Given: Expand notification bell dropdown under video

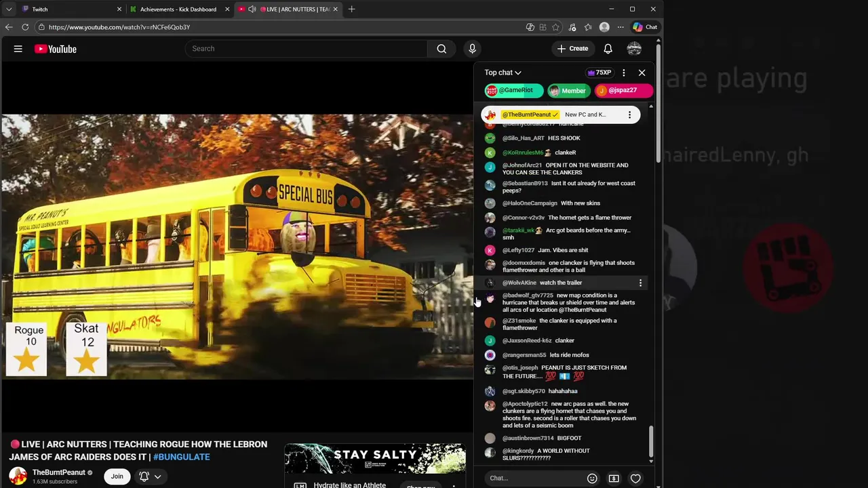Looking at the screenshot, I should click(x=157, y=476).
